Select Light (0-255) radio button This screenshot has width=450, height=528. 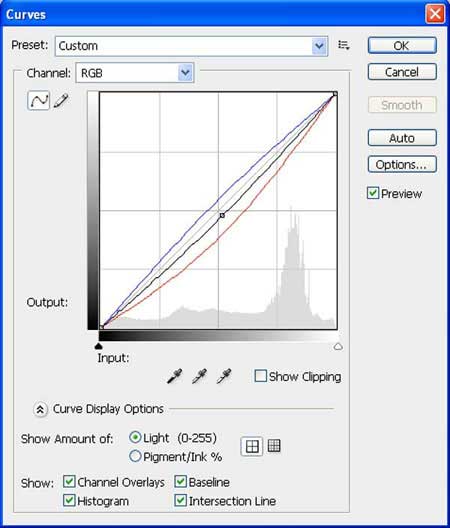[x=135, y=437]
